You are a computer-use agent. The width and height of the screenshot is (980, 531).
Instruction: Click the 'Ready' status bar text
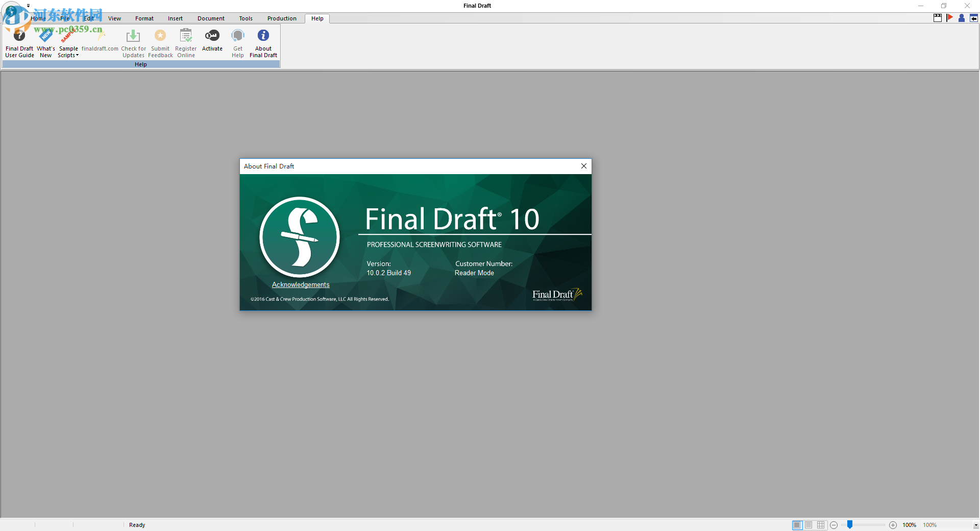tap(137, 525)
